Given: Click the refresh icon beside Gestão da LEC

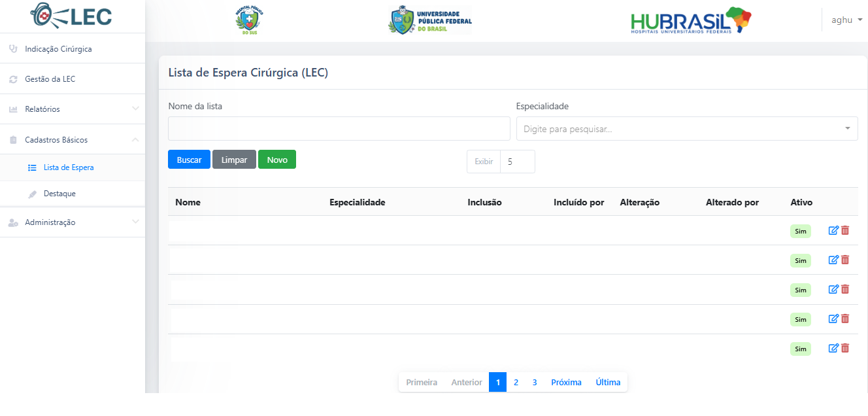Looking at the screenshot, I should 13,79.
